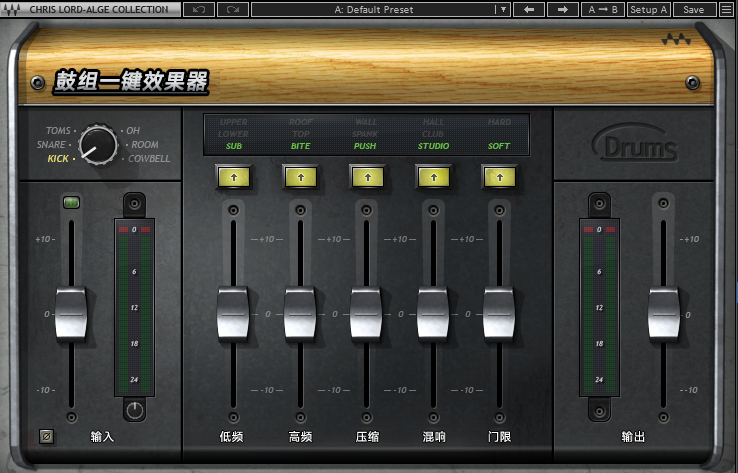Click the input fader handle

coord(72,313)
